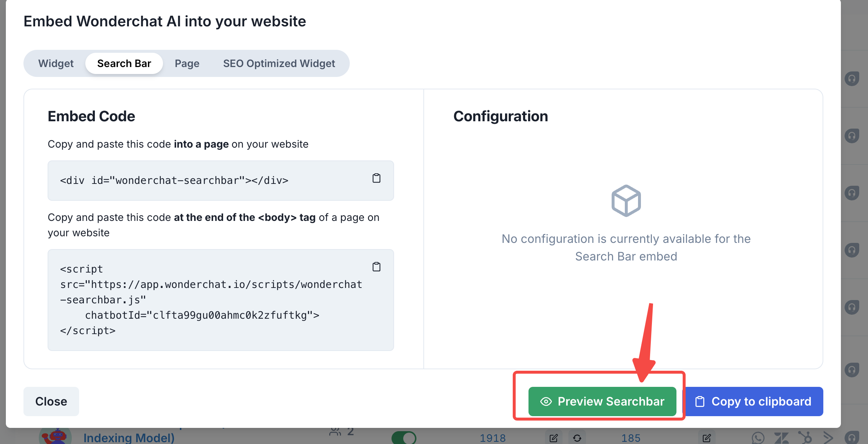Screen dimensions: 868x444
Task: Click clipboard icon in the script code block
Action: [x=376, y=267]
